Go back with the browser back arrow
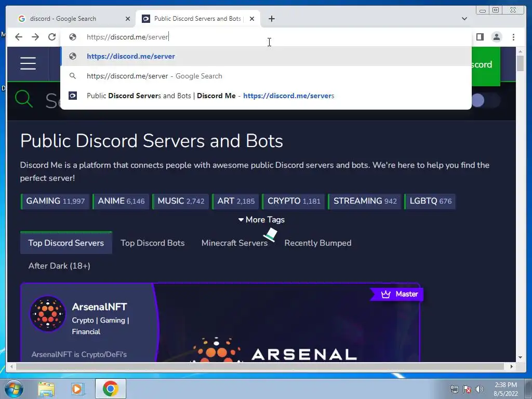 pos(19,37)
